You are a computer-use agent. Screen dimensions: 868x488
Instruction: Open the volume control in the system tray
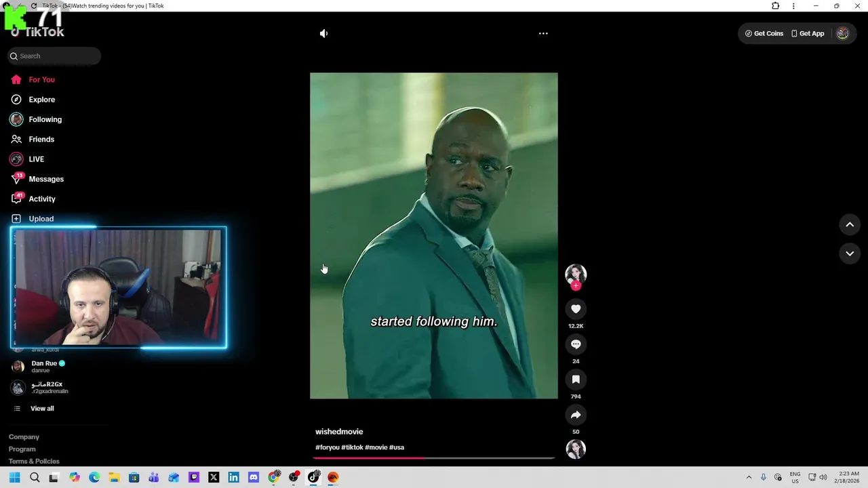click(x=823, y=477)
